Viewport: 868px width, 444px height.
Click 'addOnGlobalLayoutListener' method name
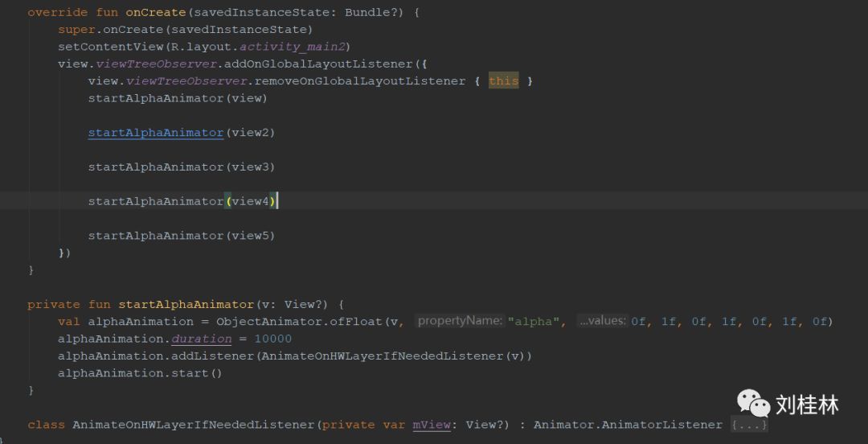[318, 64]
